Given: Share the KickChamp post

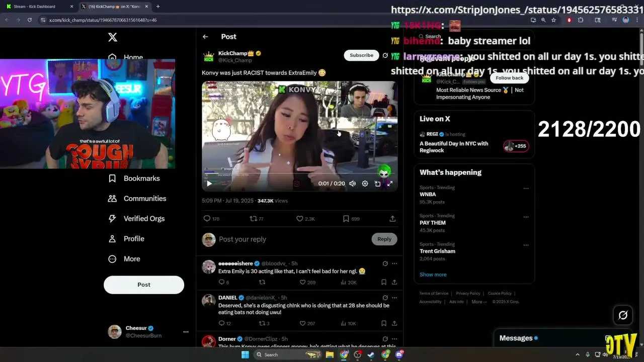Looking at the screenshot, I should point(392,219).
